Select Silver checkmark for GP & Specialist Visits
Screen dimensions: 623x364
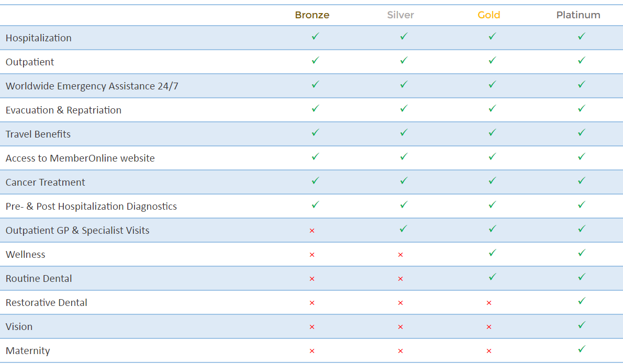404,229
